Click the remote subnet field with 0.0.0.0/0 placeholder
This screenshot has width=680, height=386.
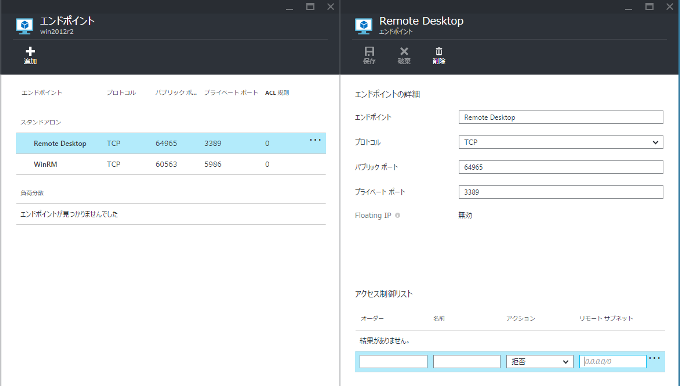point(613,362)
